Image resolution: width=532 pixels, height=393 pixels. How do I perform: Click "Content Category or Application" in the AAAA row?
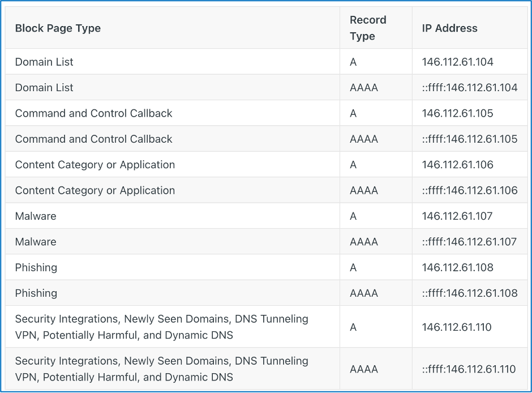point(95,191)
